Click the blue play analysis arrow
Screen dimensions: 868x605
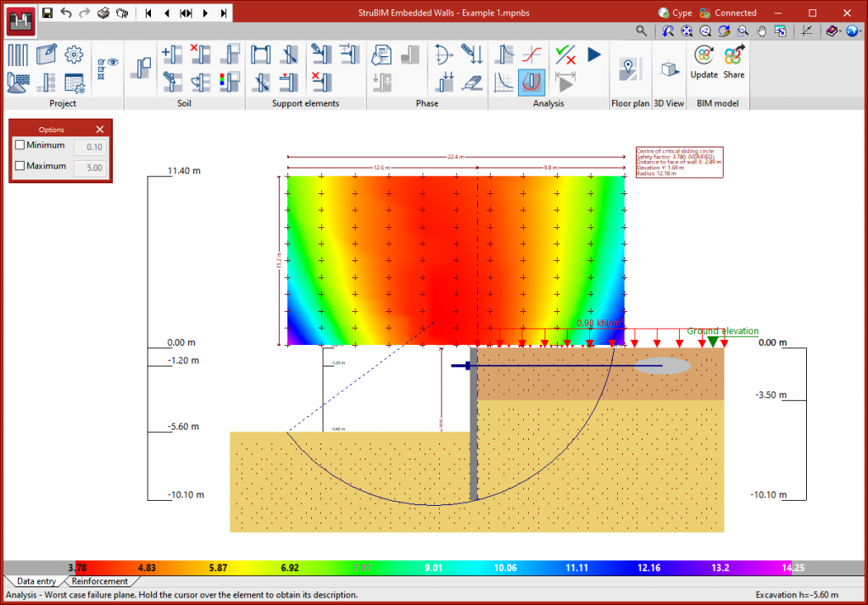(x=593, y=55)
